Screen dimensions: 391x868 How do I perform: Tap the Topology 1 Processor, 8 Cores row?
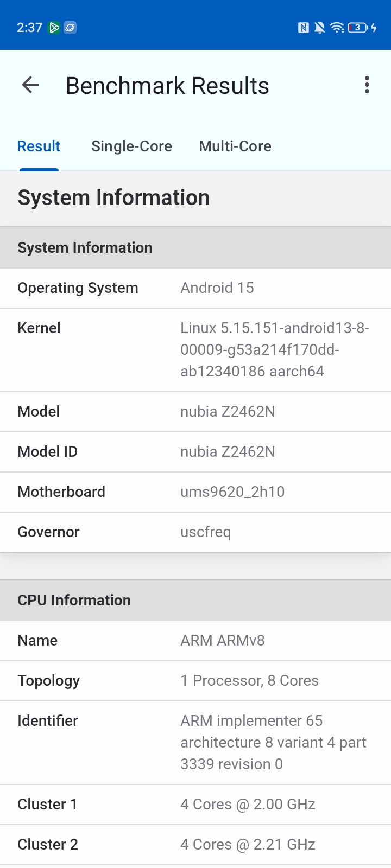pos(195,681)
